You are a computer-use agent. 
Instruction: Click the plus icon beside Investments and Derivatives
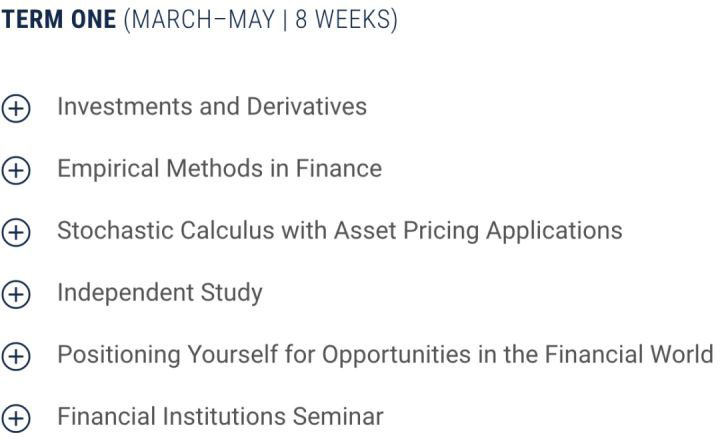point(15,108)
